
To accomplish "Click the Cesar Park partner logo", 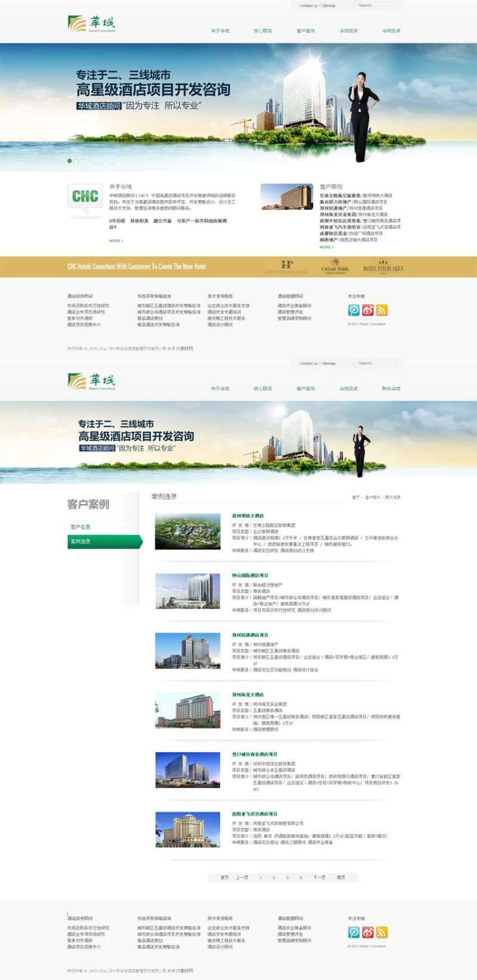I will (335, 266).
